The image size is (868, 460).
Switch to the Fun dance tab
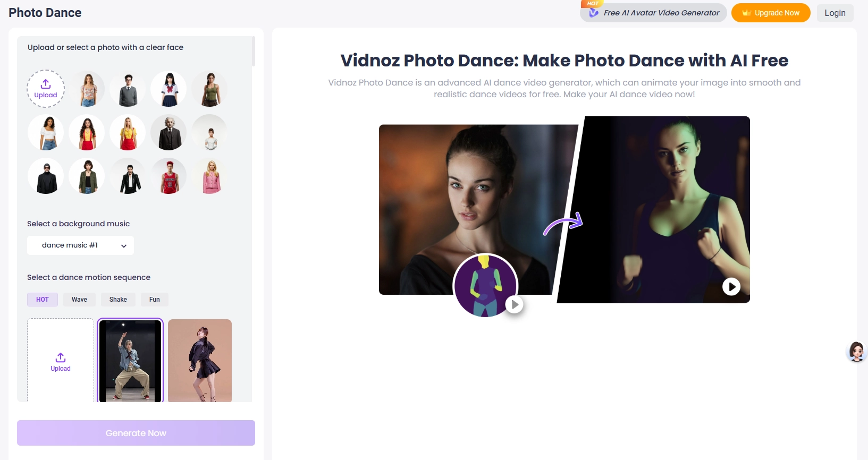click(x=155, y=300)
